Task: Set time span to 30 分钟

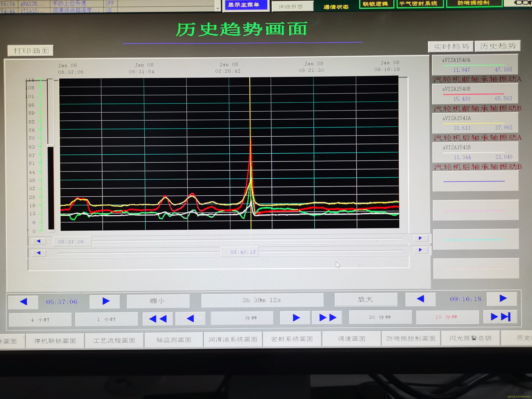Action: tap(380, 317)
